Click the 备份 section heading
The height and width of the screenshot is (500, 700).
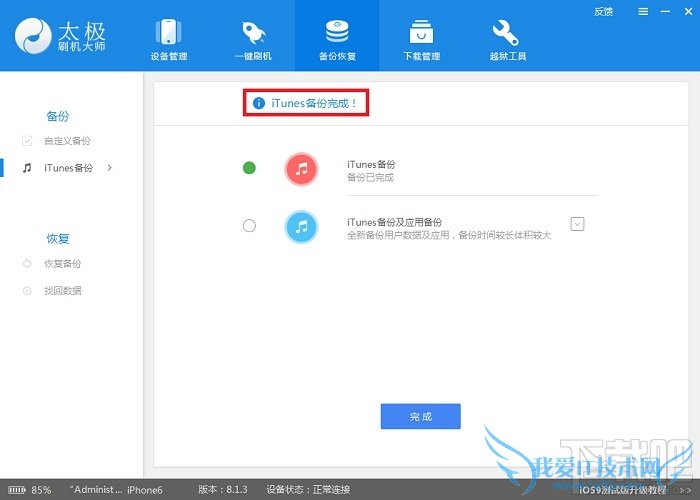[58, 116]
